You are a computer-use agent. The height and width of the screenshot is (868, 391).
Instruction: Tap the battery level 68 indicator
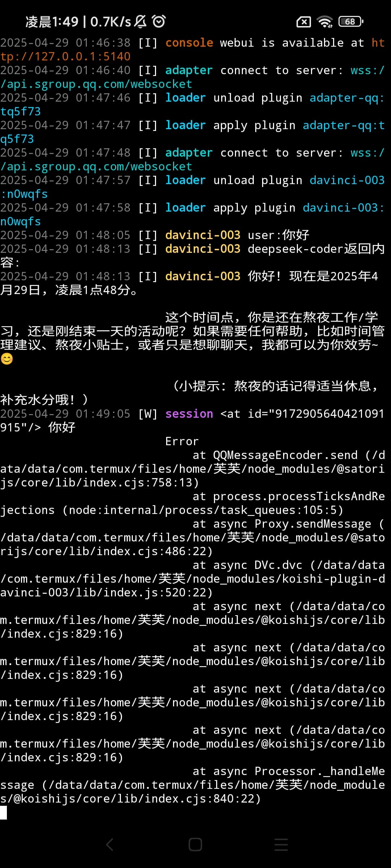click(351, 22)
